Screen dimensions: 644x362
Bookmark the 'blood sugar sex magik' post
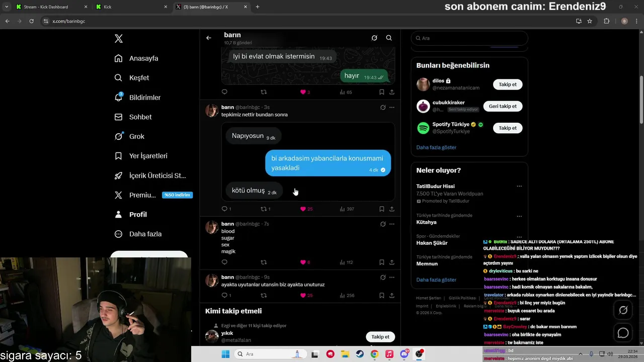click(382, 262)
